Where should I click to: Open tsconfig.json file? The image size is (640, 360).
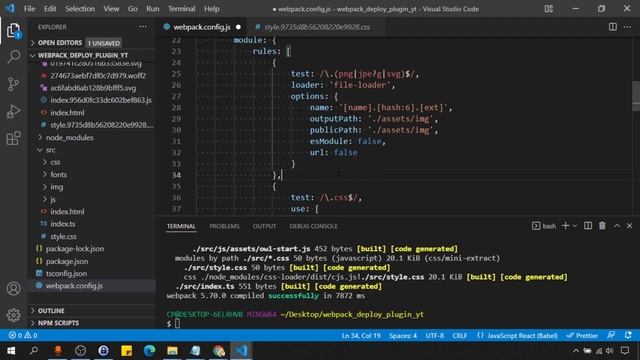point(66,273)
